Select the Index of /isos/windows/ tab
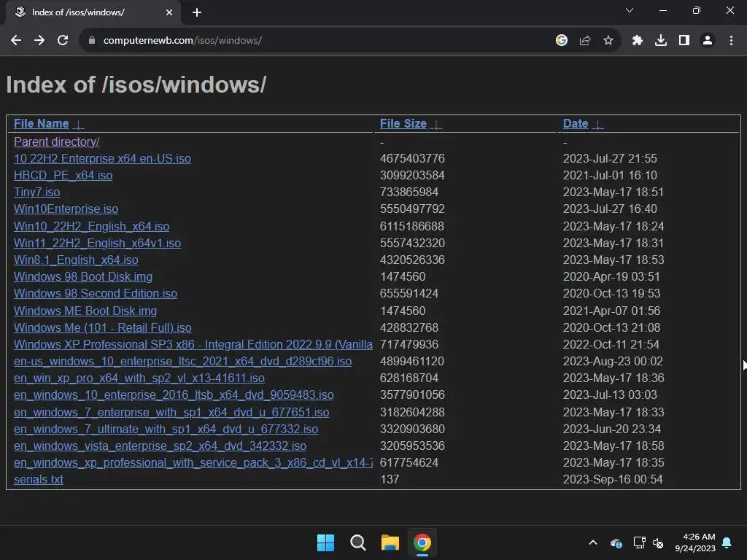747x560 pixels. click(93, 12)
